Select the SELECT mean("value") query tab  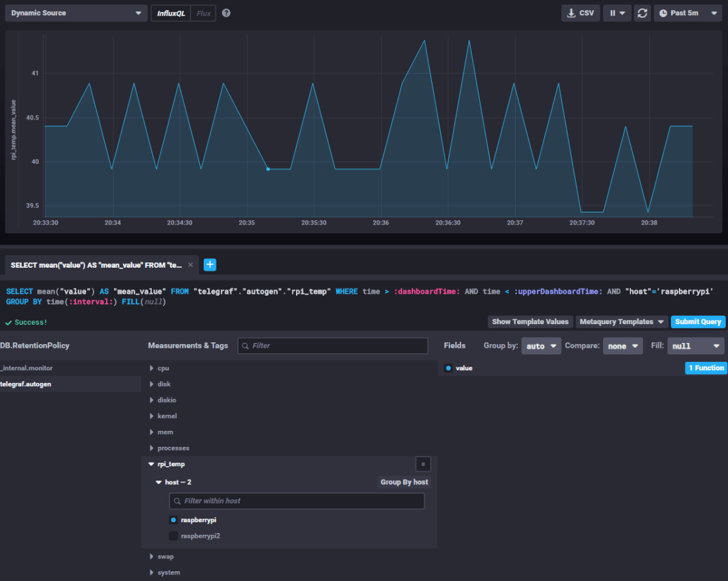pos(96,265)
